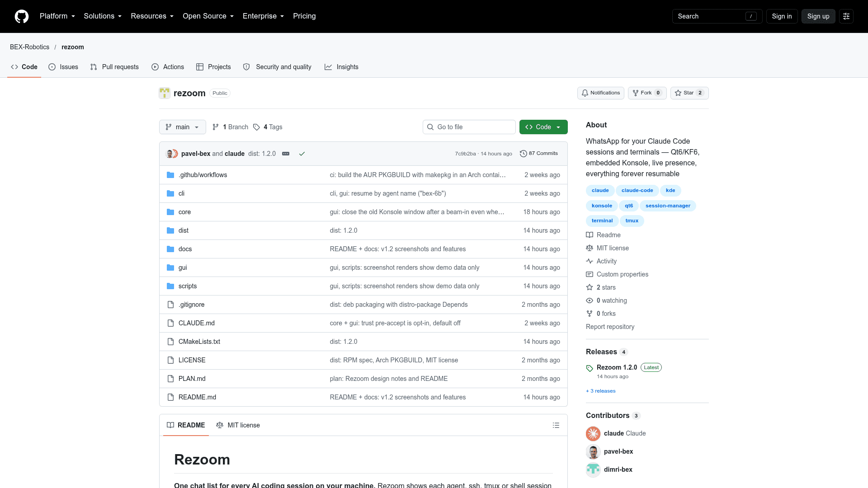This screenshot has height=488, width=868.
Task: Open the BEX-Robotics organization link
Action: [x=29, y=47]
